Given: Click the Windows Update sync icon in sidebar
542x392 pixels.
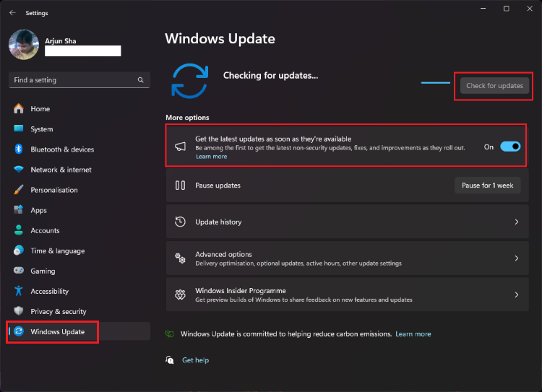Looking at the screenshot, I should 19,331.
